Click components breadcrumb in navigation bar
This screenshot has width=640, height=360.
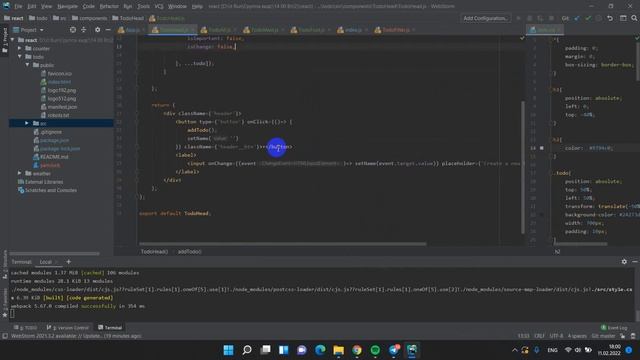pos(89,18)
